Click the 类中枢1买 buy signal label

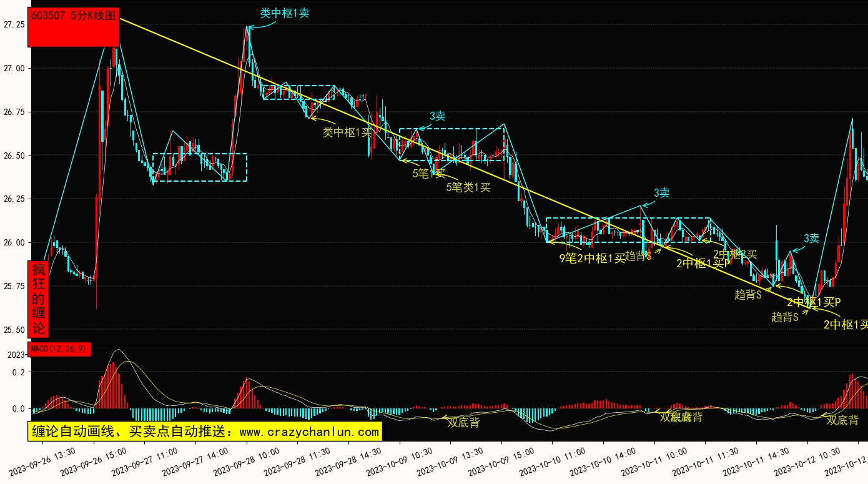pos(347,132)
